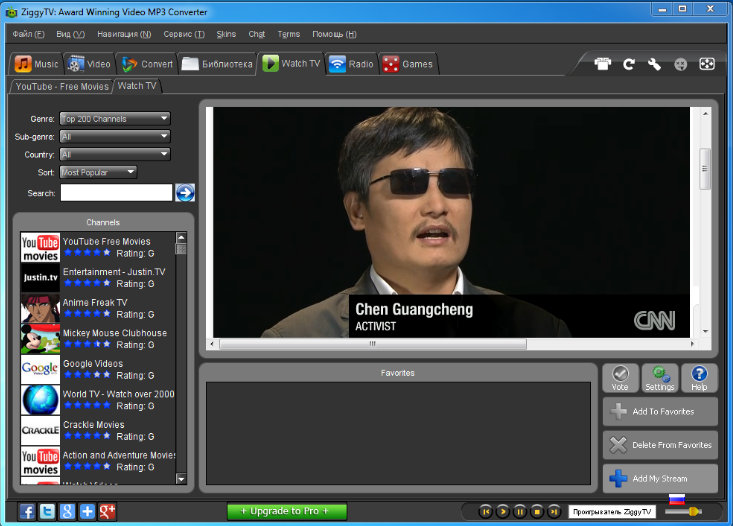The height and width of the screenshot is (526, 733).
Task: Select the Crackle Movies channel
Action: [x=98, y=431]
